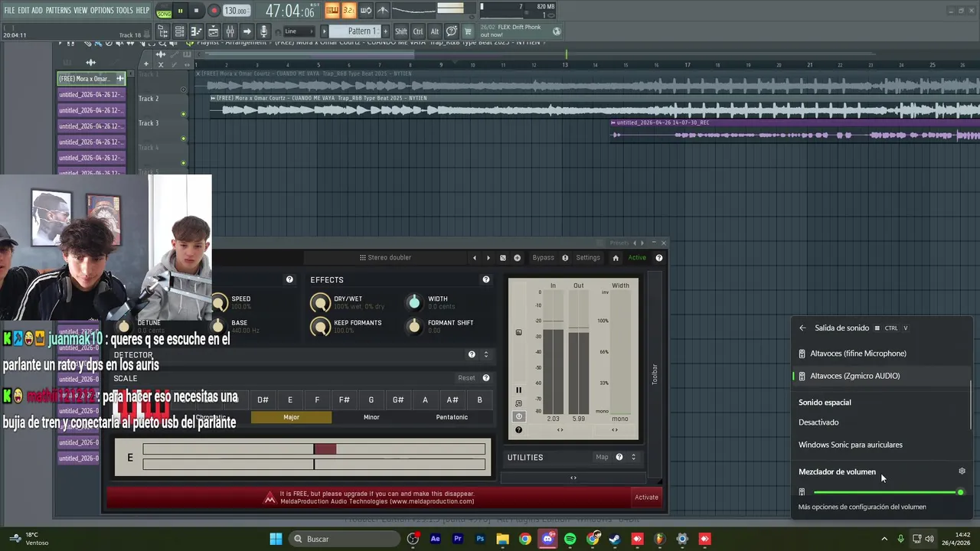Viewport: 980px width, 551px height.
Task: Open the Mixer icon in toolbar
Action: point(230,31)
